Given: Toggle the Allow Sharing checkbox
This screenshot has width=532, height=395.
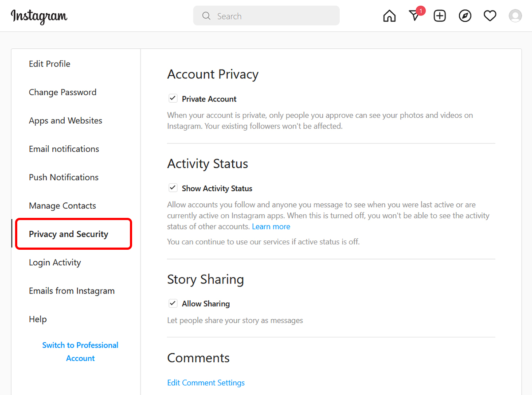Looking at the screenshot, I should pos(173,303).
